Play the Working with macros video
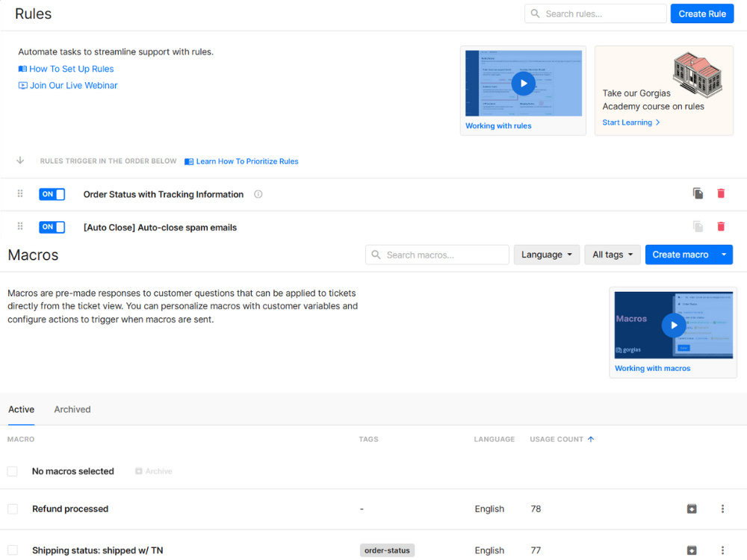This screenshot has width=747, height=560. (x=674, y=326)
